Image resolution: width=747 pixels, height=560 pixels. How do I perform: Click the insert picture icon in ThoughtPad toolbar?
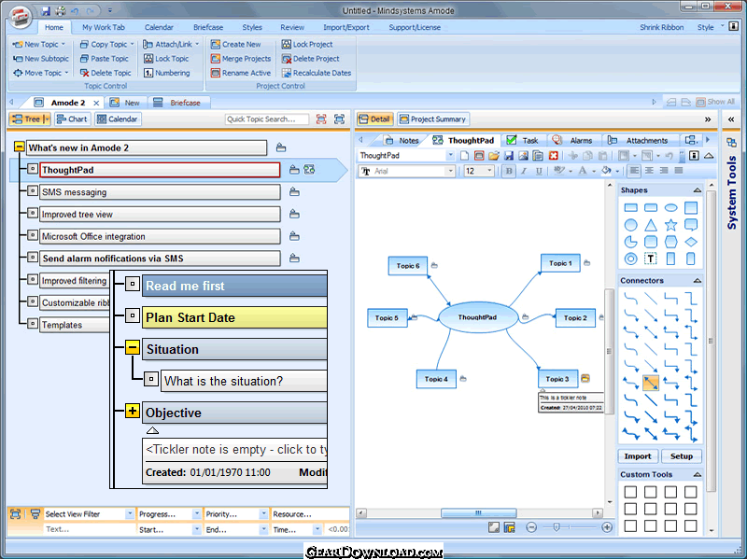[x=523, y=156]
